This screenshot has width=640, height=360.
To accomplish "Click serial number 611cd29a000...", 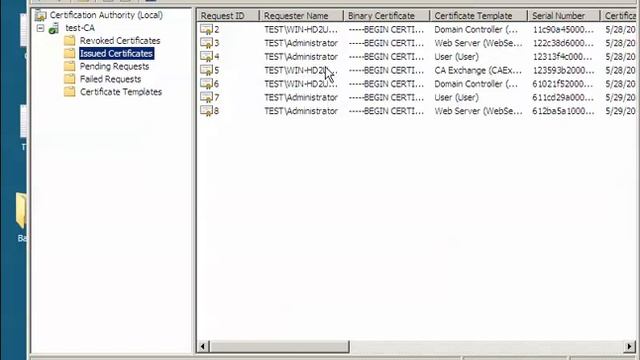I will tap(563, 98).
